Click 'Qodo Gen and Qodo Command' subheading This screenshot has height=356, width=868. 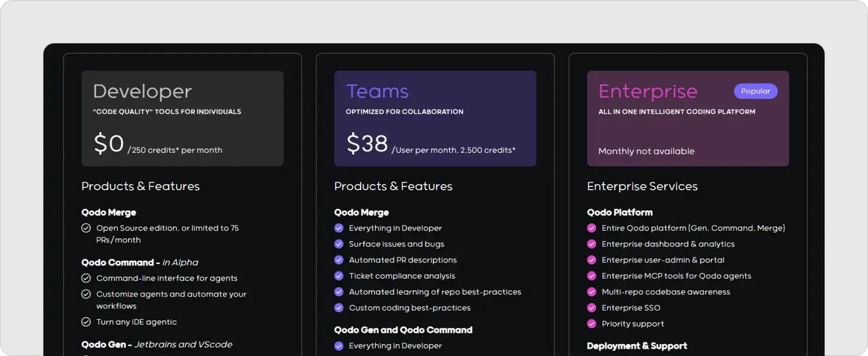tap(403, 330)
